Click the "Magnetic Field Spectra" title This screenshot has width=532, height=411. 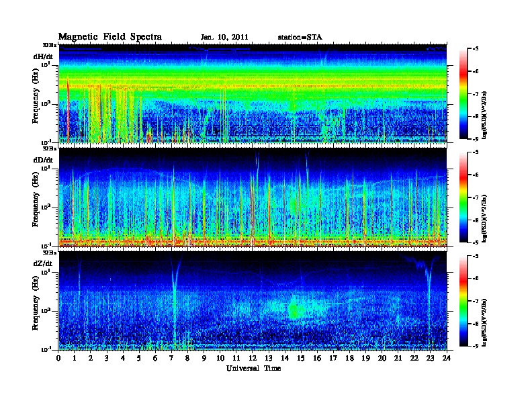click(x=110, y=37)
